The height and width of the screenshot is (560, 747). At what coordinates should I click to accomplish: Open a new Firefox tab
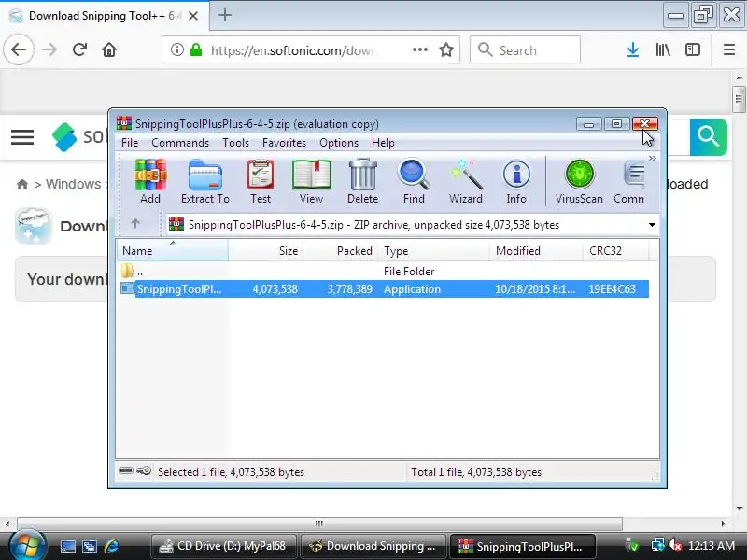(x=225, y=15)
